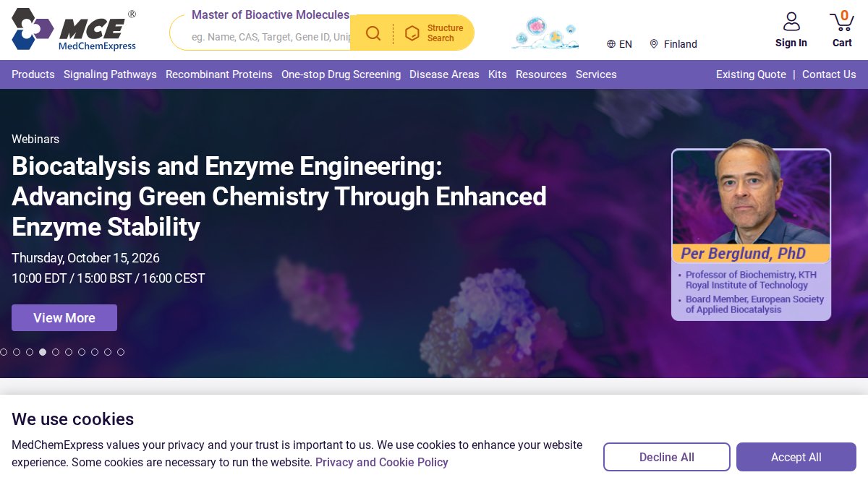Click the location pin icon
Image resolution: width=868 pixels, height=488 pixels.
(x=654, y=44)
